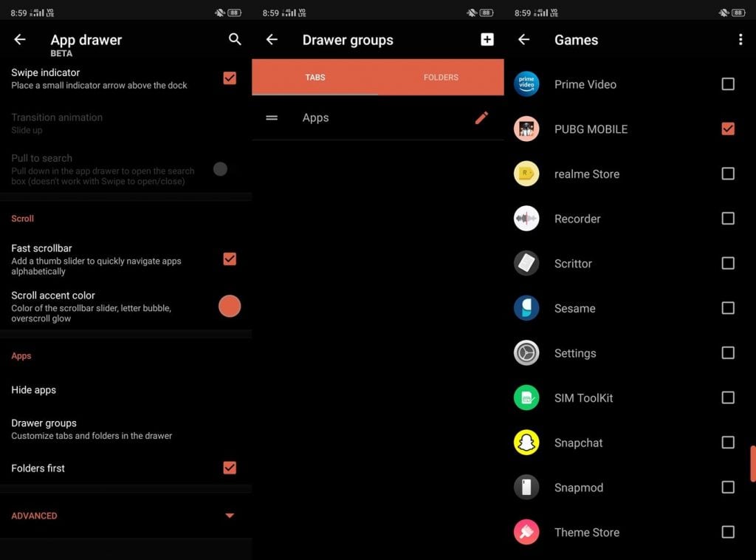Uncheck the Fast scrollbar option

(x=230, y=259)
